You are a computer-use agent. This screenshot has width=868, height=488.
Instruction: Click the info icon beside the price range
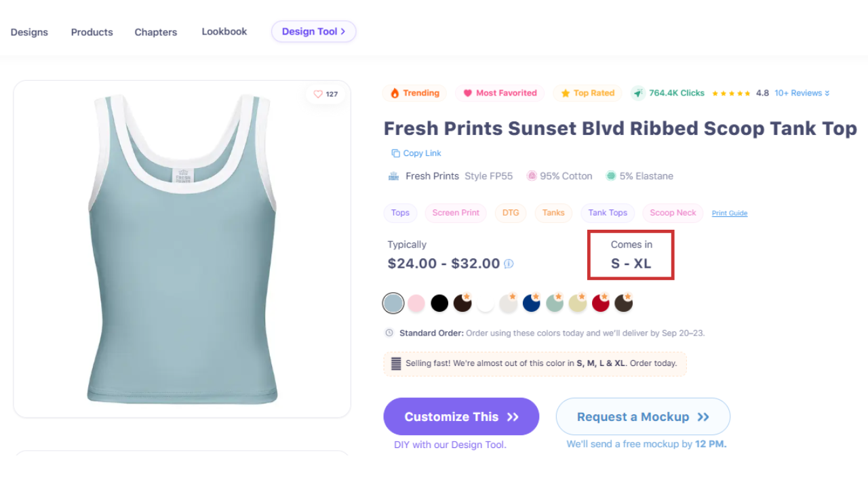(509, 264)
